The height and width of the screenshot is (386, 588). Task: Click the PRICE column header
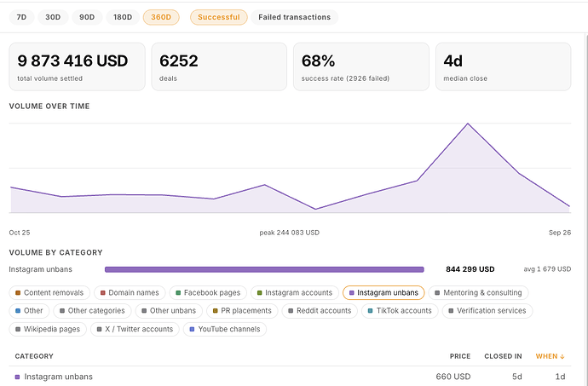tap(460, 356)
